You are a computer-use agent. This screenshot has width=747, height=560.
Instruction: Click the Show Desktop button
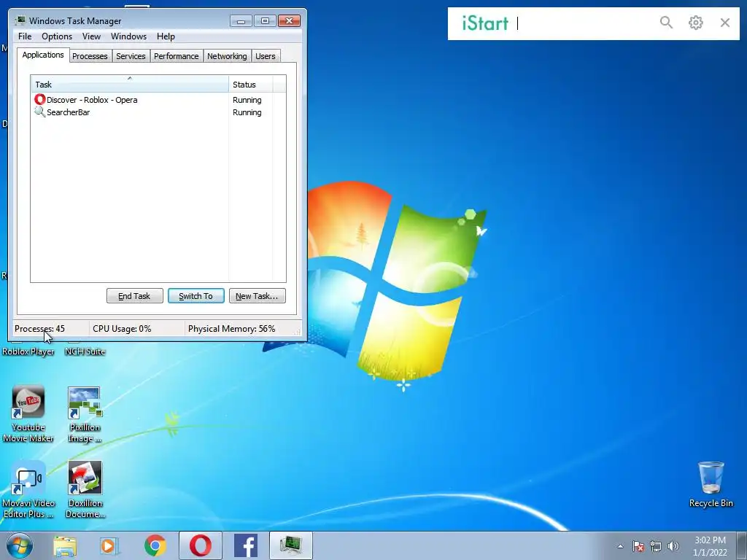pyautogui.click(x=742, y=545)
